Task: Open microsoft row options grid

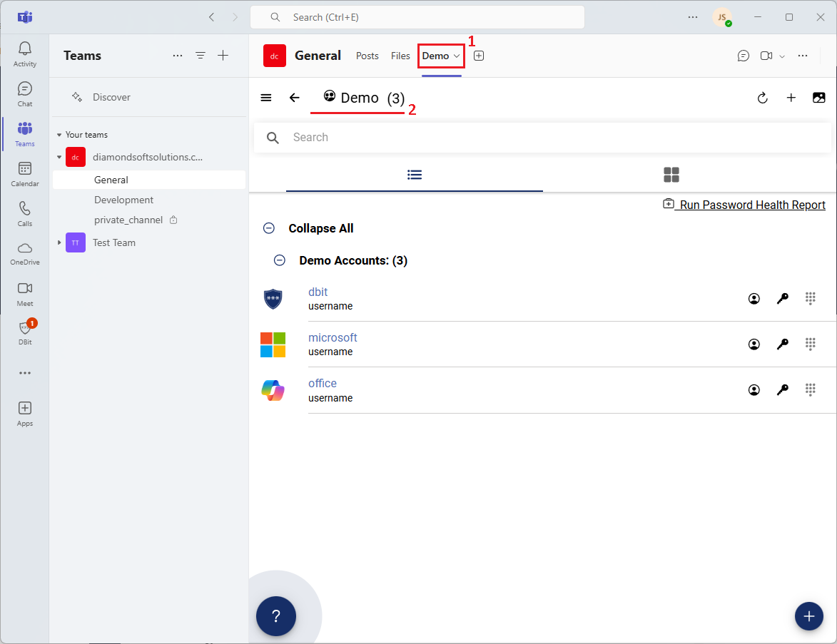Action: [811, 344]
